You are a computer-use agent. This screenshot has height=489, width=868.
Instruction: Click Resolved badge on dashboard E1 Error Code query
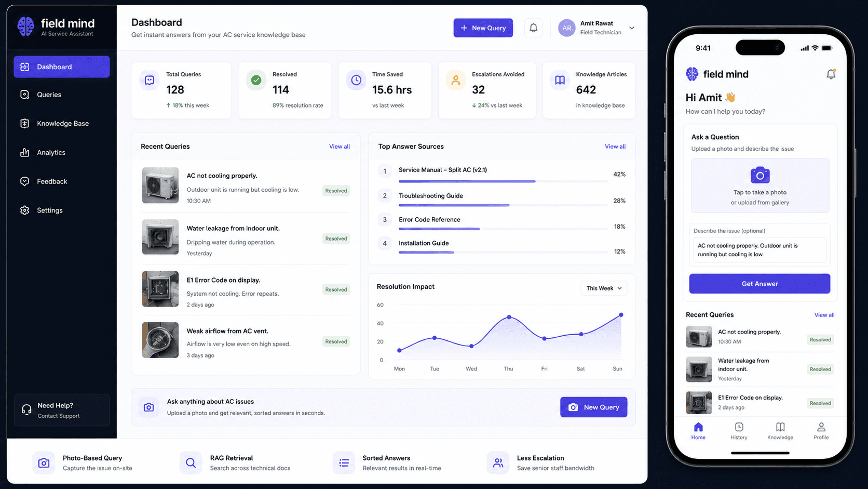coord(336,289)
